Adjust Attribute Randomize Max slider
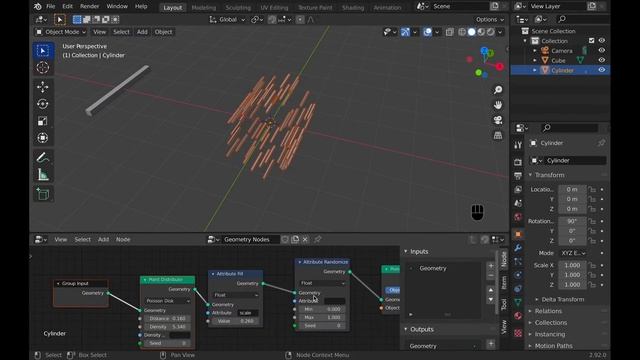Screen dimensions: 640x360 (322, 318)
